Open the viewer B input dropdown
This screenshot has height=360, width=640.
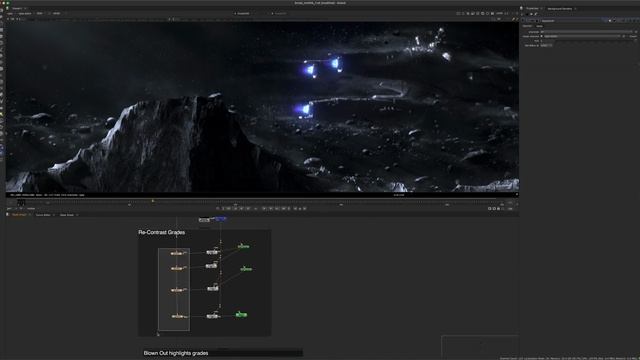[281, 13]
